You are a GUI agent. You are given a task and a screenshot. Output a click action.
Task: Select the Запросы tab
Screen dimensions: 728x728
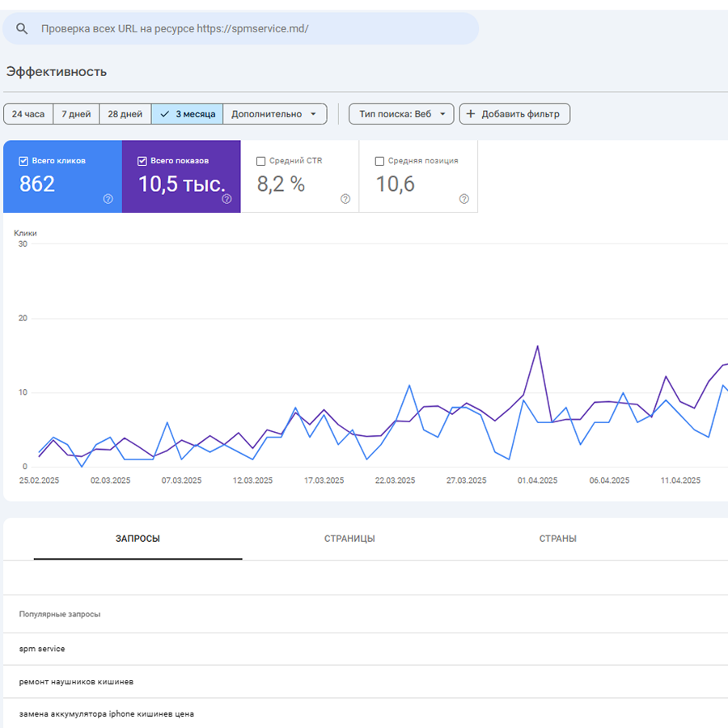[x=138, y=539]
